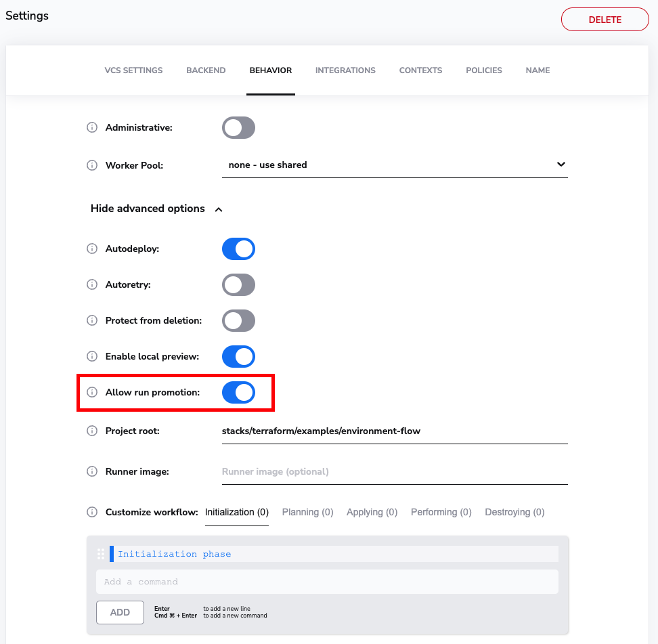The width and height of the screenshot is (658, 644).
Task: Click the info icon beside Worker Pool
Action: coord(92,165)
